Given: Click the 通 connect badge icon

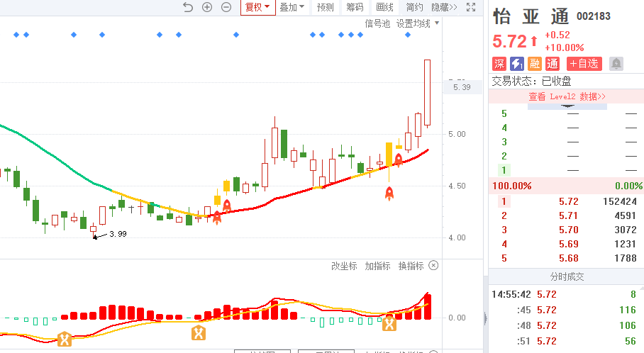Looking at the screenshot, I should coord(553,64).
